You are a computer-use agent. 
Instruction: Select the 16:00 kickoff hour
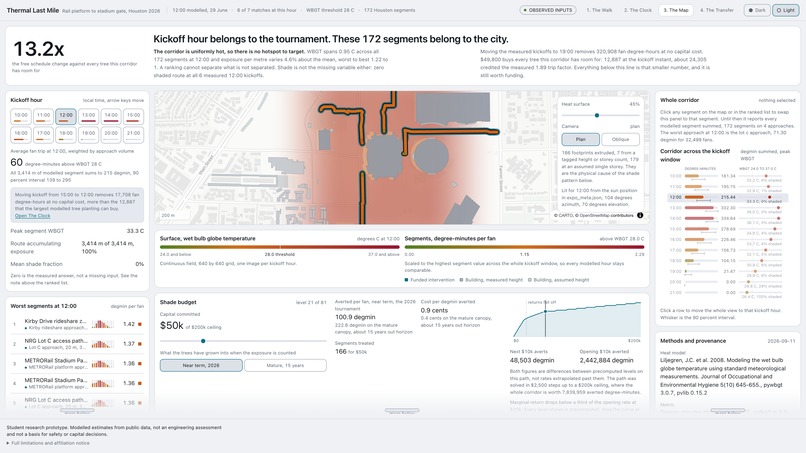coord(21,134)
